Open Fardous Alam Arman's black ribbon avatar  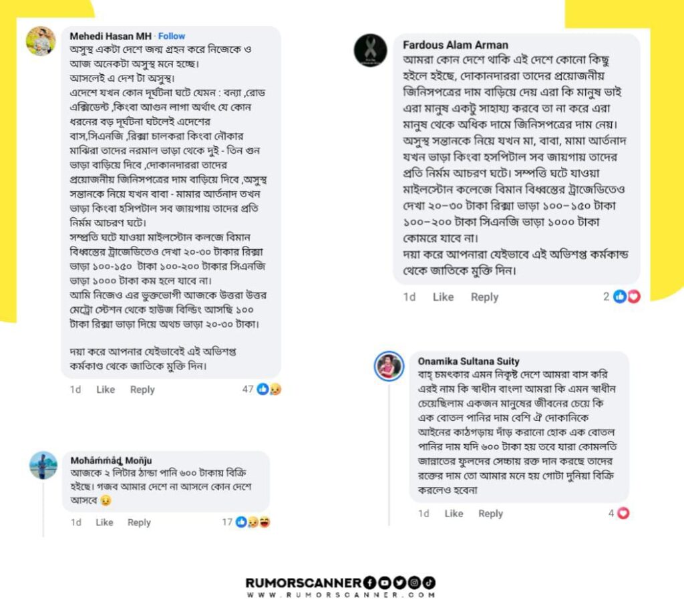(370, 50)
